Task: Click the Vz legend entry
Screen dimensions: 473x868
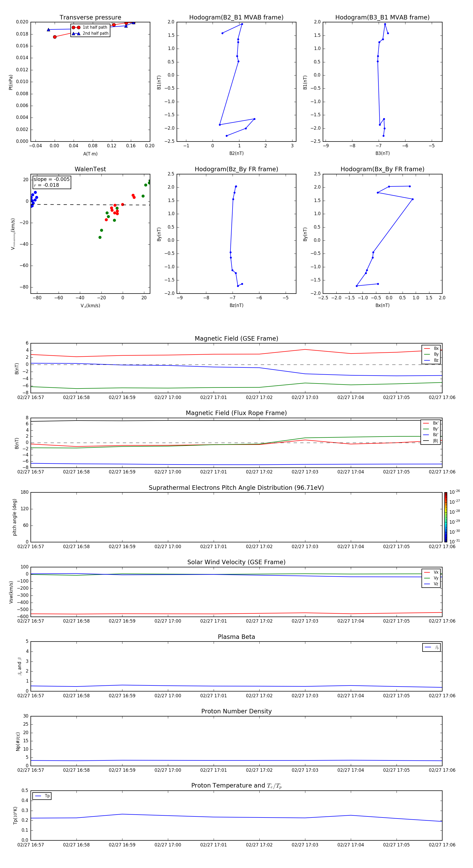Action: pyautogui.click(x=431, y=584)
